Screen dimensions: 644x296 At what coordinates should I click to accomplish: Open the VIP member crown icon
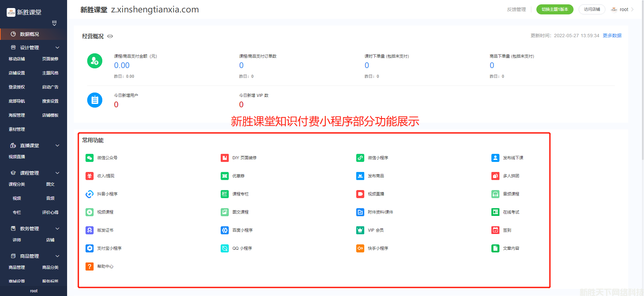[360, 230]
